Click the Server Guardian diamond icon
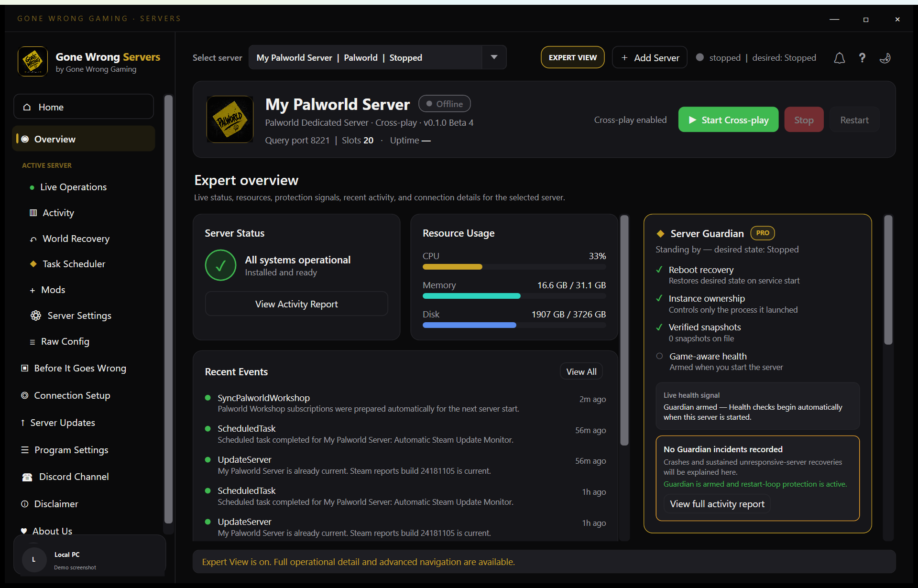This screenshot has width=918, height=588. [x=660, y=234]
